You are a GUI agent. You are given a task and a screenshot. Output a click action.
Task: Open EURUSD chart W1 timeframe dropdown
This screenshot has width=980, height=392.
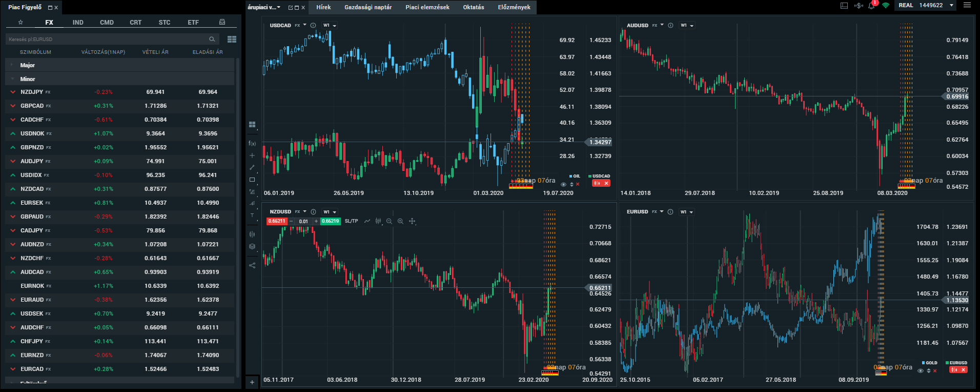[x=686, y=211]
